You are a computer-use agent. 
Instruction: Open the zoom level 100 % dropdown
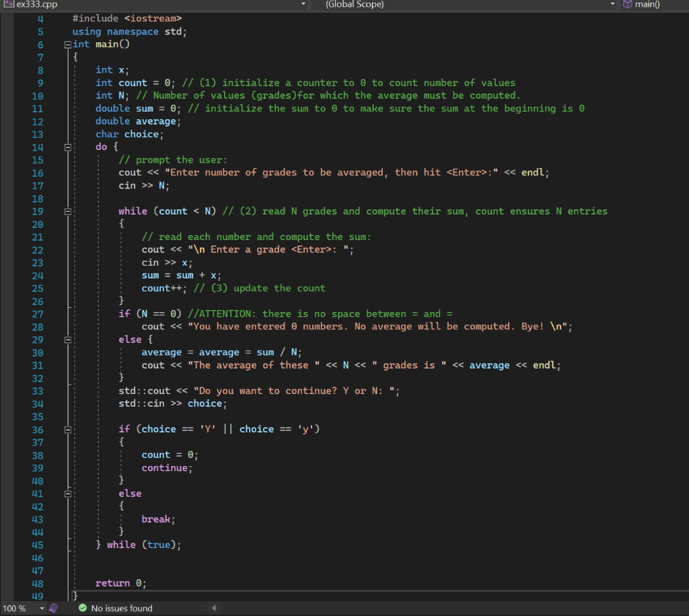click(42, 608)
